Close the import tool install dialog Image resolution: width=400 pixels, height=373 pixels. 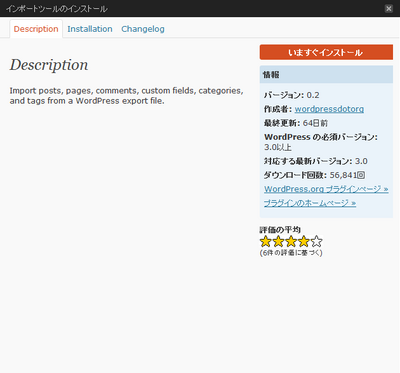[389, 8]
